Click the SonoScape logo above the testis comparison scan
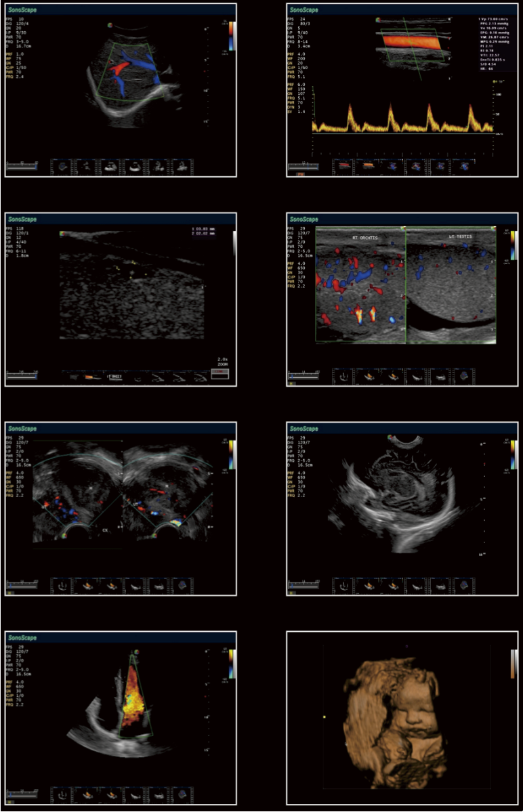This screenshot has width=523, height=812. (x=304, y=219)
